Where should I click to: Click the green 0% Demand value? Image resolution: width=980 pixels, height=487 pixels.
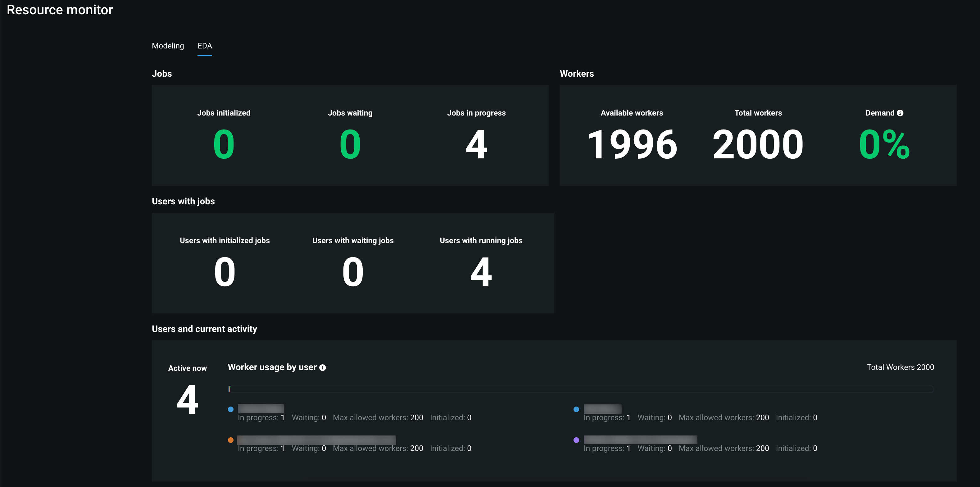point(884,144)
